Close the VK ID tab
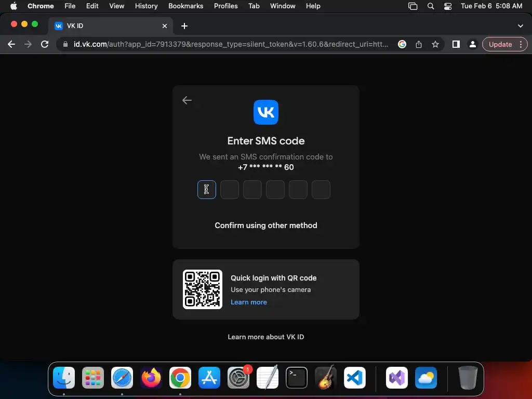532x399 pixels. [x=165, y=26]
